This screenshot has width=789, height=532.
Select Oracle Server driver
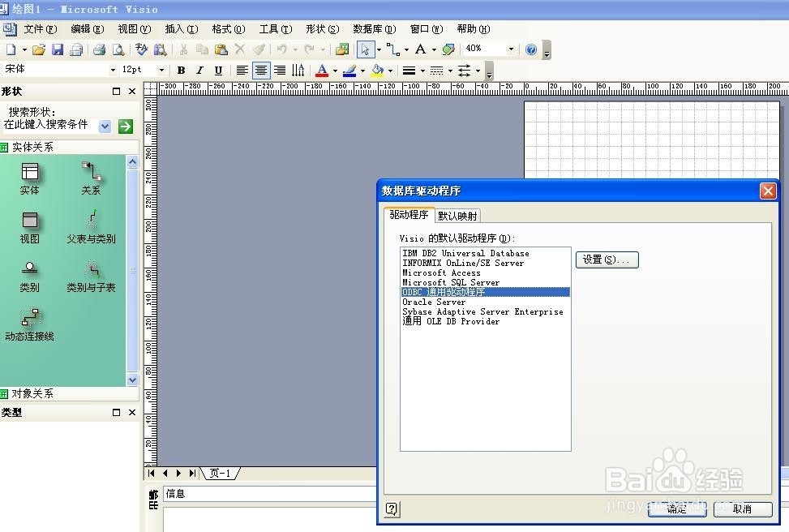click(x=486, y=302)
